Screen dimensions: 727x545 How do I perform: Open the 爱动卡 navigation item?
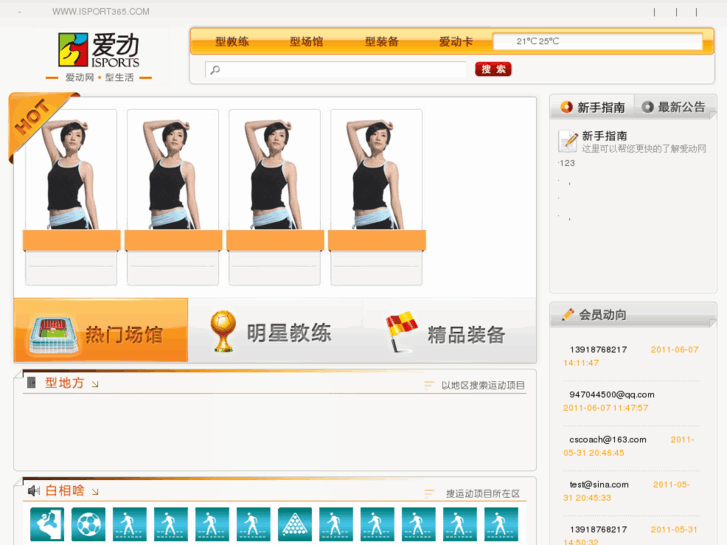click(456, 42)
